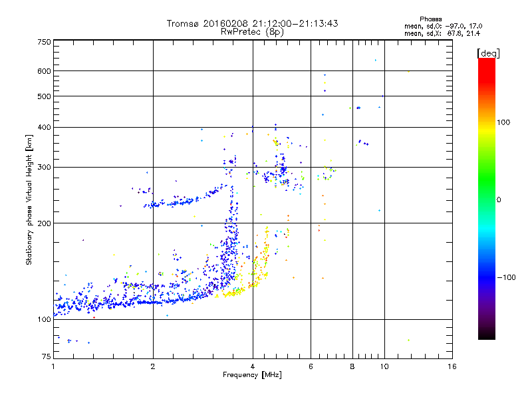Viewport: 532px width, 399px height.
Task: Click y-axis tick '200'
Action: coord(44,223)
